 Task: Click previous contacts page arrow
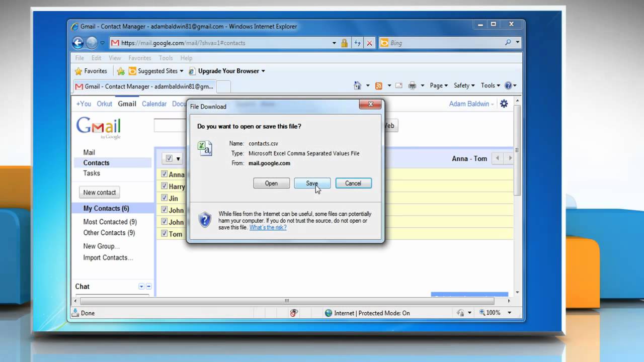point(497,158)
